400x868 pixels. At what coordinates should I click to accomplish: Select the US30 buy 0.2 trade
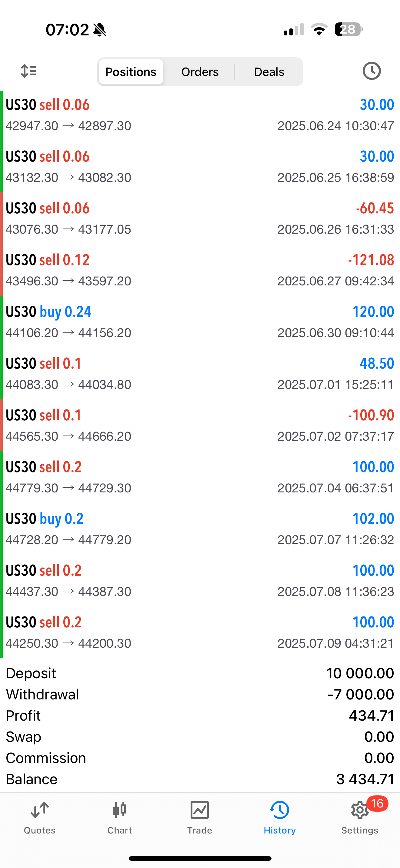200,529
